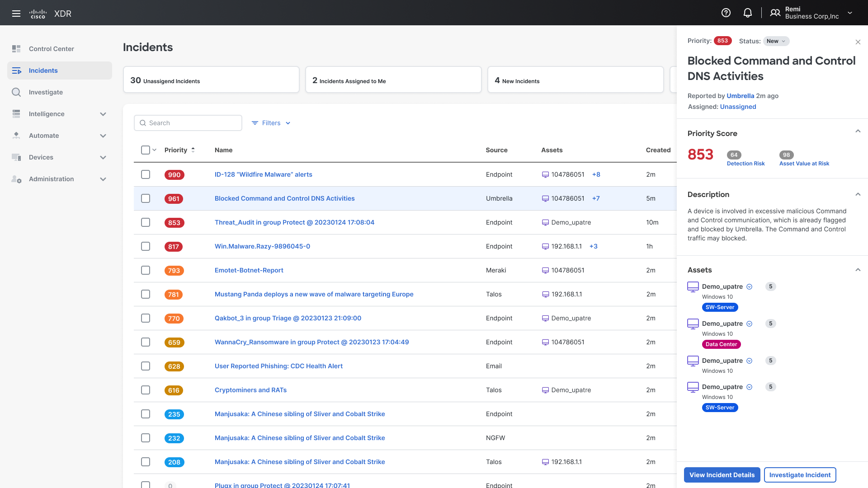Click the Unassigned assignee link
868x488 pixels.
click(738, 107)
